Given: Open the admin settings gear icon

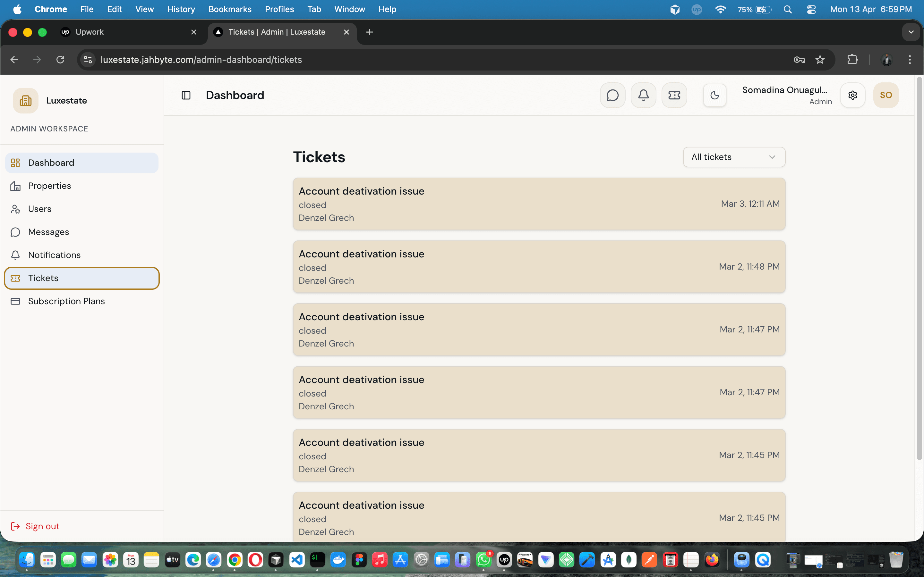Looking at the screenshot, I should pyautogui.click(x=852, y=95).
